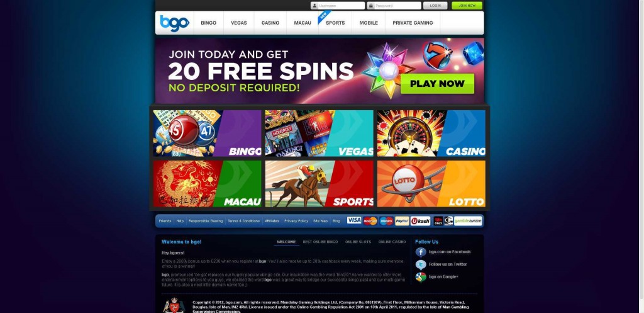
Task: Open the Responsible Gaming footer link
Action: [x=206, y=221]
